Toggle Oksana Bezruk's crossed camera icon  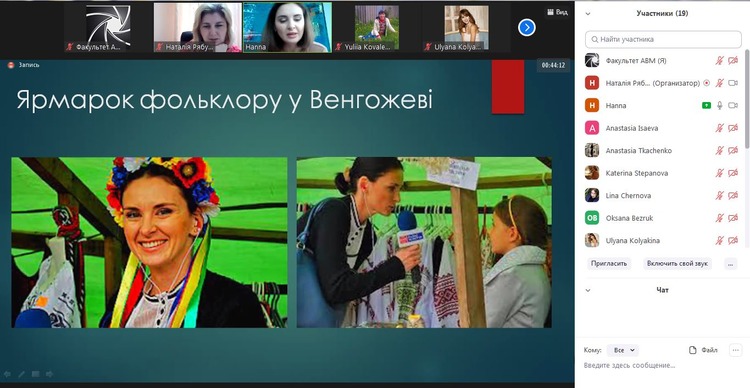[733, 218]
